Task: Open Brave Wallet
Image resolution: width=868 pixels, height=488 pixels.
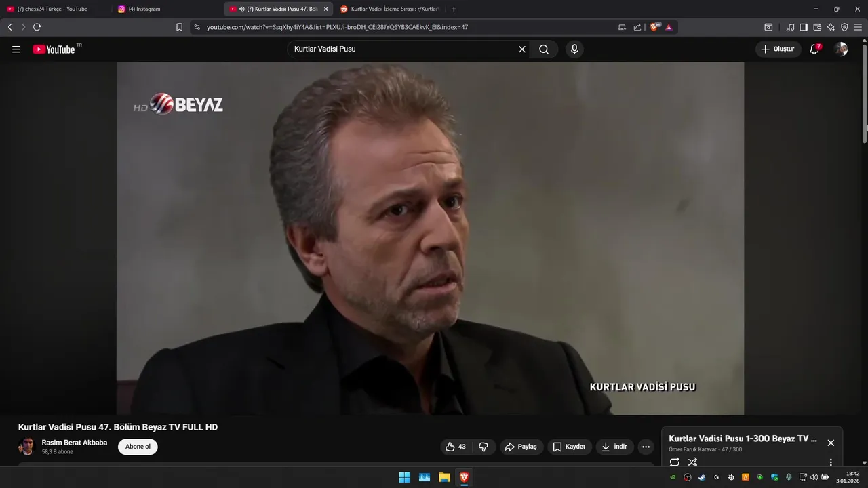Action: pyautogui.click(x=817, y=27)
